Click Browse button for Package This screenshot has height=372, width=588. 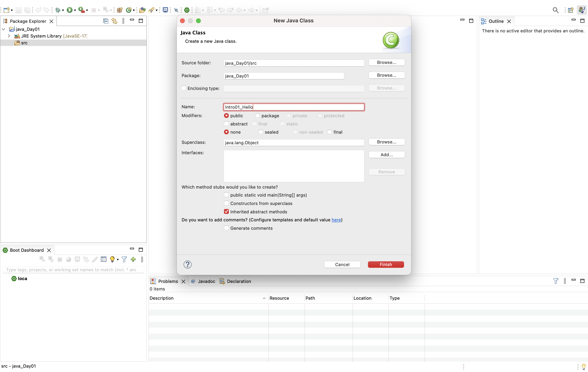387,75
